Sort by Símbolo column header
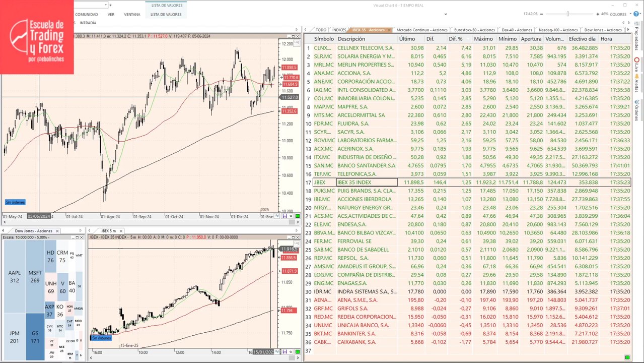 point(324,39)
